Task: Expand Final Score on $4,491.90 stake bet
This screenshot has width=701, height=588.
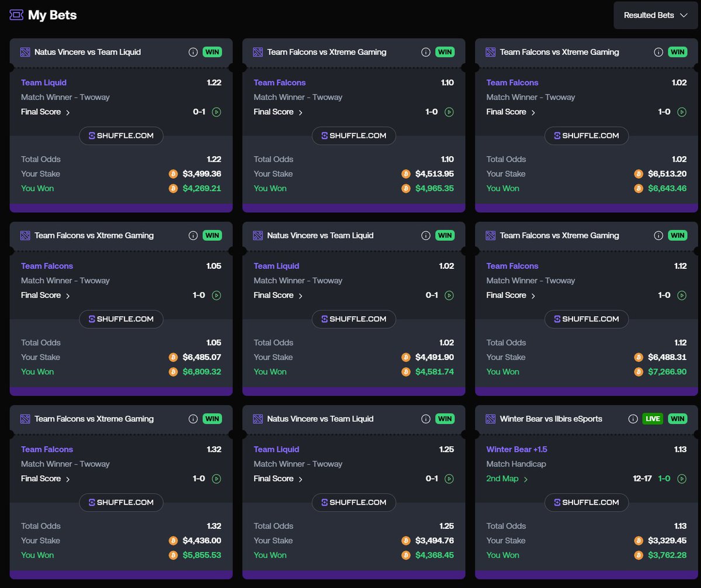Action: (278, 296)
